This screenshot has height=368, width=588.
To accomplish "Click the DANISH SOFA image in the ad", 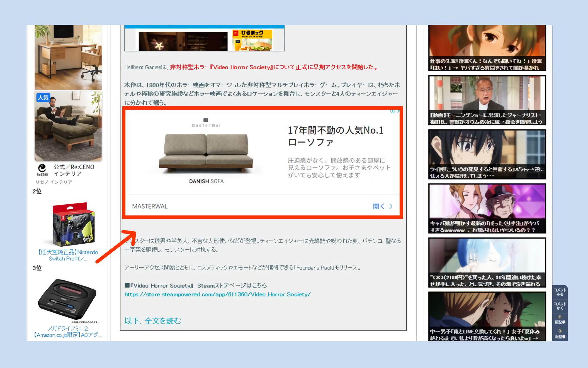I will tap(206, 153).
